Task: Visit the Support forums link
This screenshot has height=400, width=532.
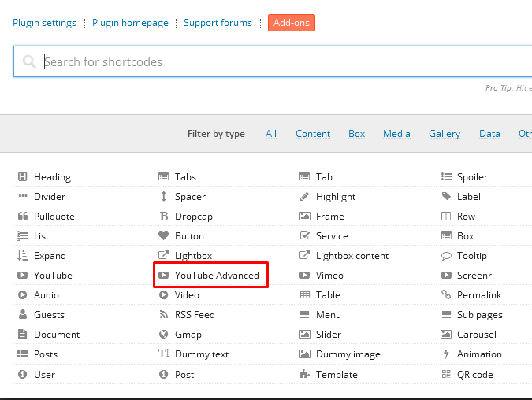Action: (218, 23)
